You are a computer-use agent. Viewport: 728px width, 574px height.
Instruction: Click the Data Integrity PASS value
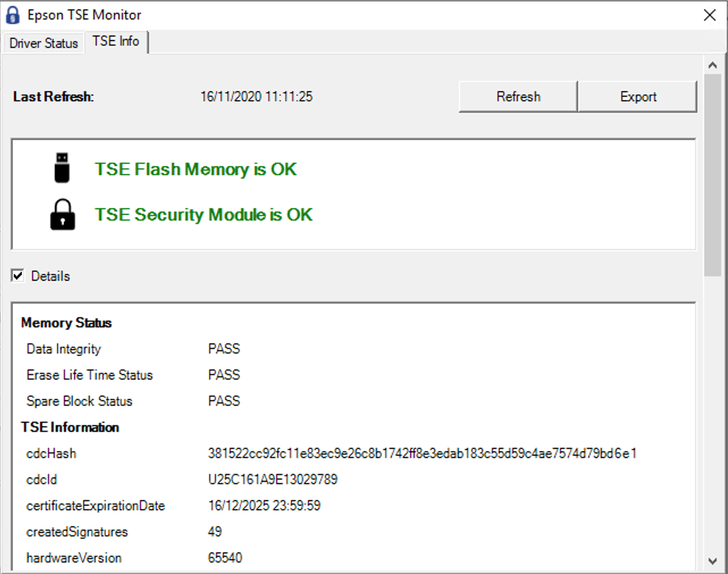[x=224, y=349]
